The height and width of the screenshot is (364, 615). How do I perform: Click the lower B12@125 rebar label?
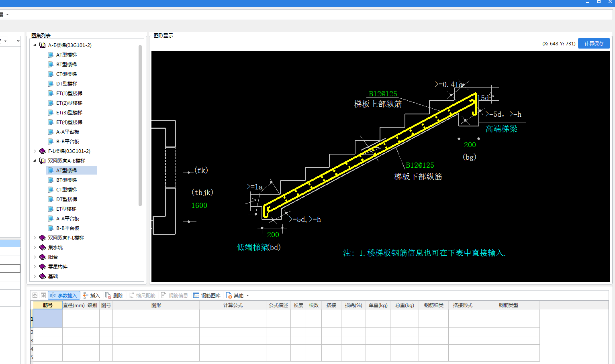click(420, 165)
